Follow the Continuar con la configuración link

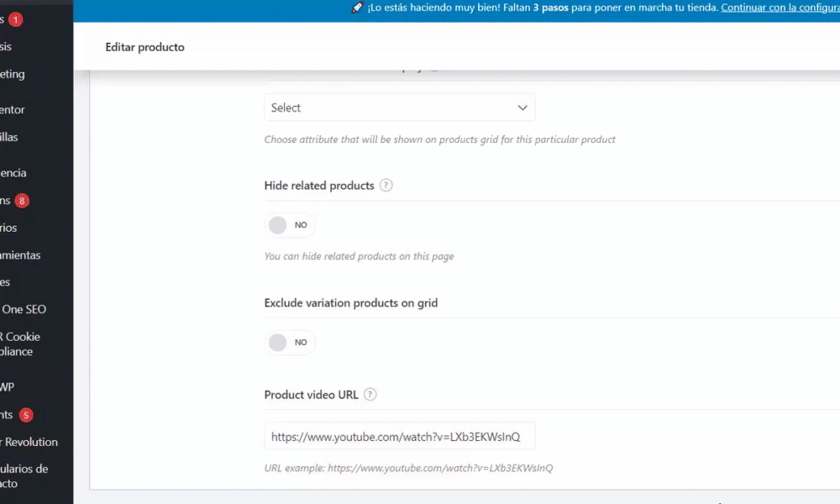pyautogui.click(x=780, y=8)
